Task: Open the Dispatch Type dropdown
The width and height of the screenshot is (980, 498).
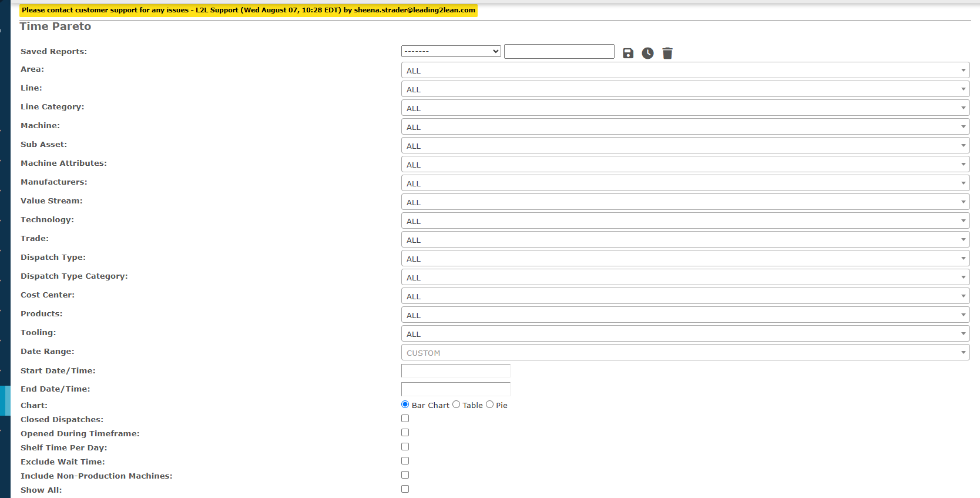Action: [685, 259]
